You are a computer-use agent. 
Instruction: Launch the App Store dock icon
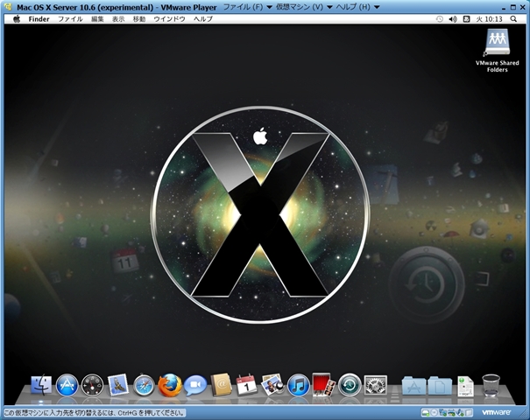point(67,385)
